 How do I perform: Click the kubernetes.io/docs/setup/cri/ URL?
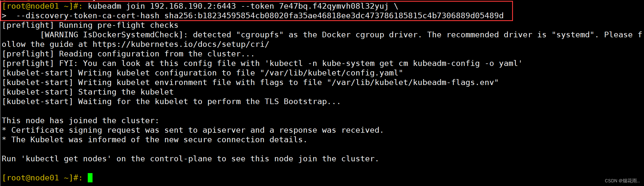pos(181,44)
